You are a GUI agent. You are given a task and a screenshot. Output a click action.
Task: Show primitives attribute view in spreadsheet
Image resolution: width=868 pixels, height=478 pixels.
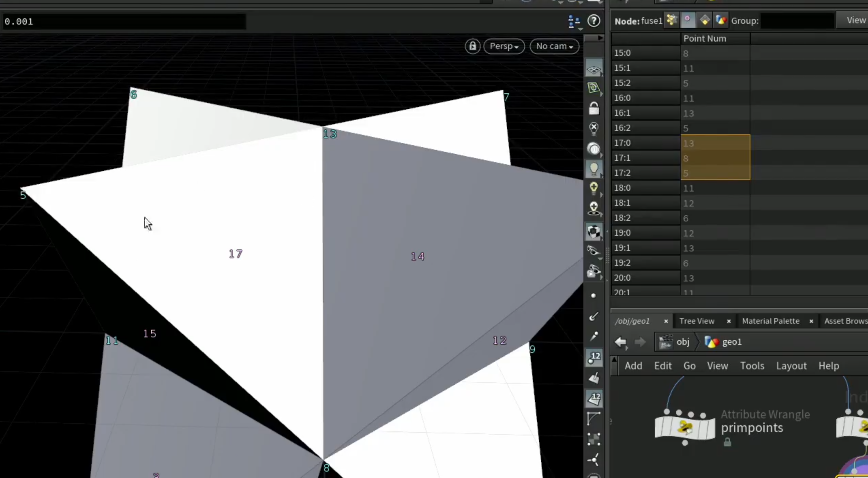pos(704,20)
